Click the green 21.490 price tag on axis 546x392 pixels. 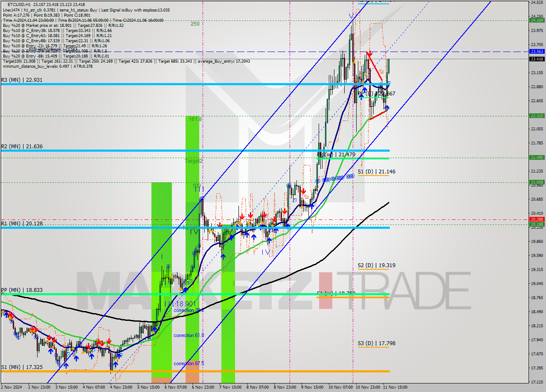coord(536,157)
